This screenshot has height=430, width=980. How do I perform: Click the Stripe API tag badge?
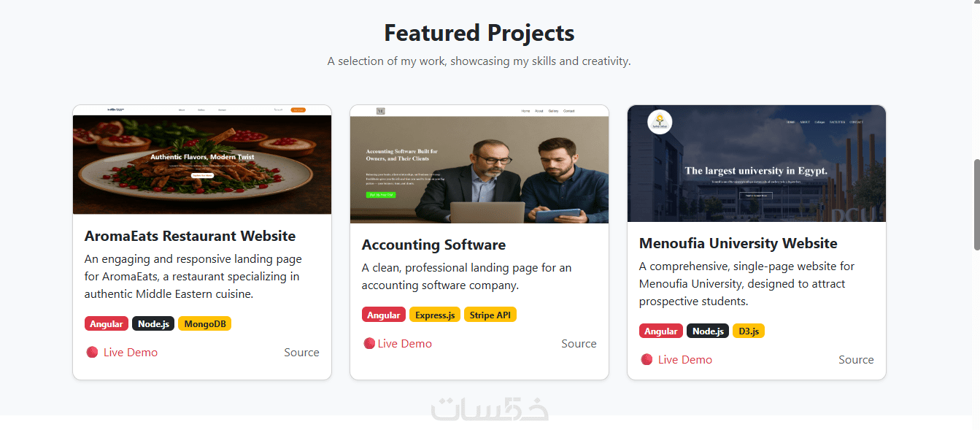coord(490,315)
